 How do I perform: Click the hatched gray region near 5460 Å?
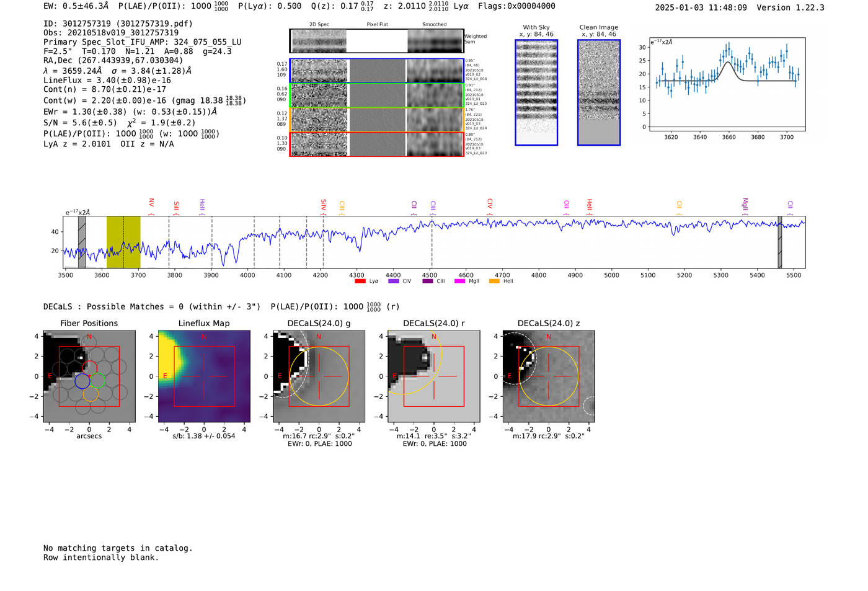pos(780,242)
